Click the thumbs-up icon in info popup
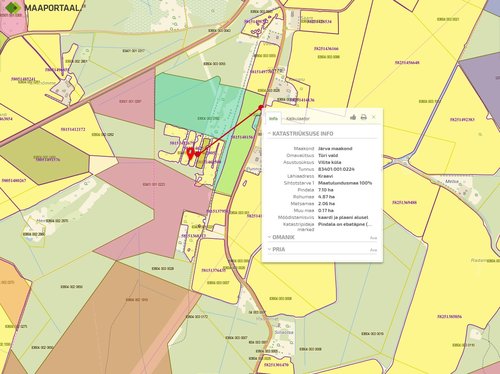 [x=353, y=117]
